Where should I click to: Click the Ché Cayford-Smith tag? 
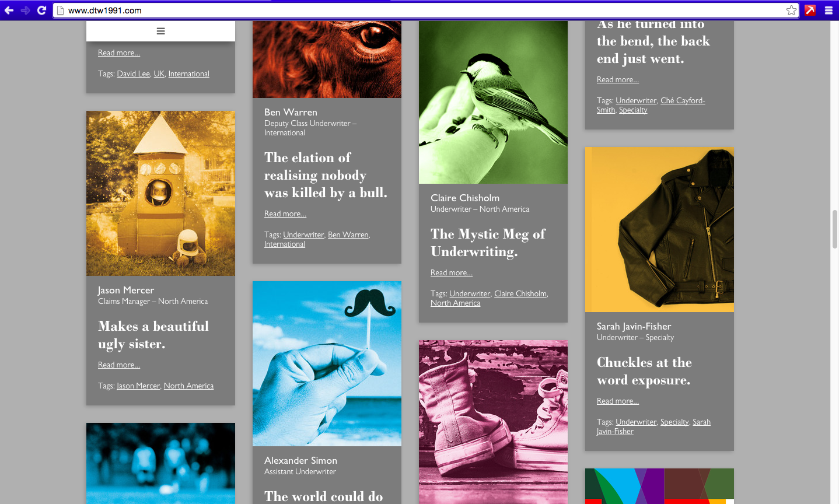coord(683,101)
